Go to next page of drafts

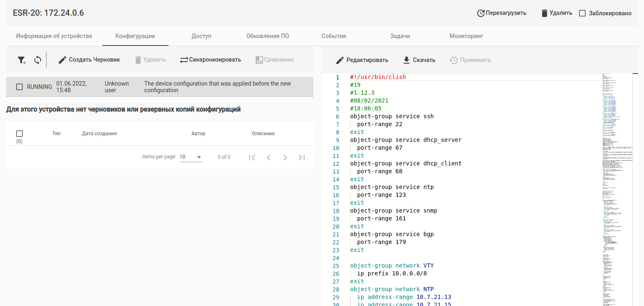(285, 157)
